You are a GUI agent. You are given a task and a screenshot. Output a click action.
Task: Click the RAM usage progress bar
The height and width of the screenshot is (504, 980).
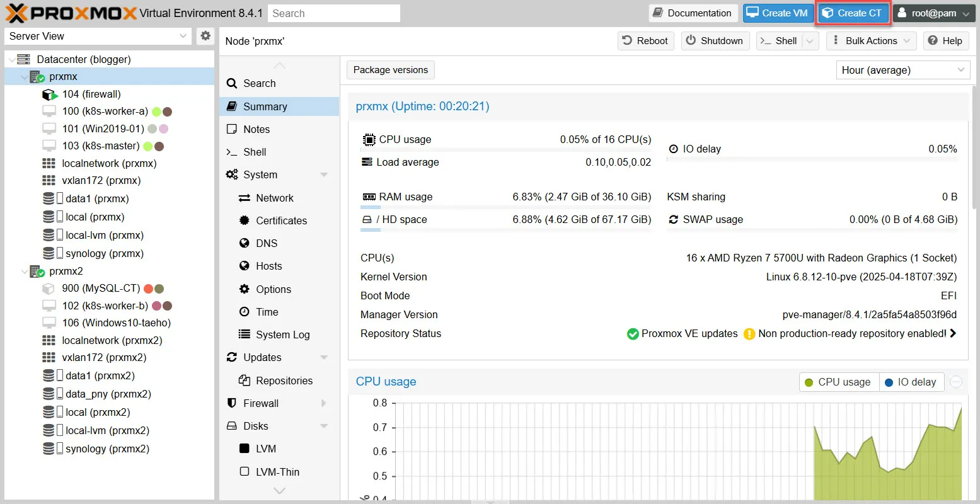(x=505, y=207)
